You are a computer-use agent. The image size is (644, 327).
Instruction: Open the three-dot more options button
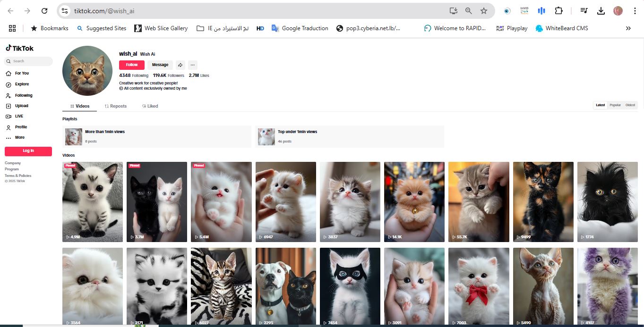click(x=192, y=65)
